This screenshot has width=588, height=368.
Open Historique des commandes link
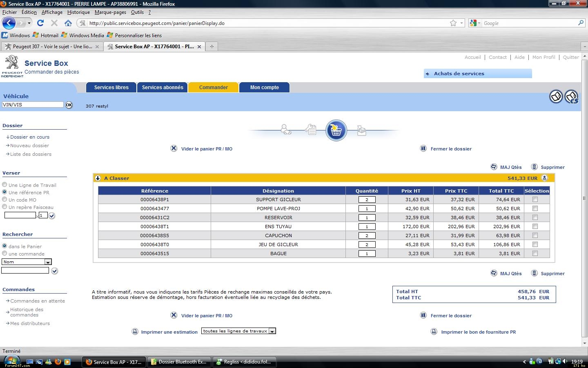27,312
